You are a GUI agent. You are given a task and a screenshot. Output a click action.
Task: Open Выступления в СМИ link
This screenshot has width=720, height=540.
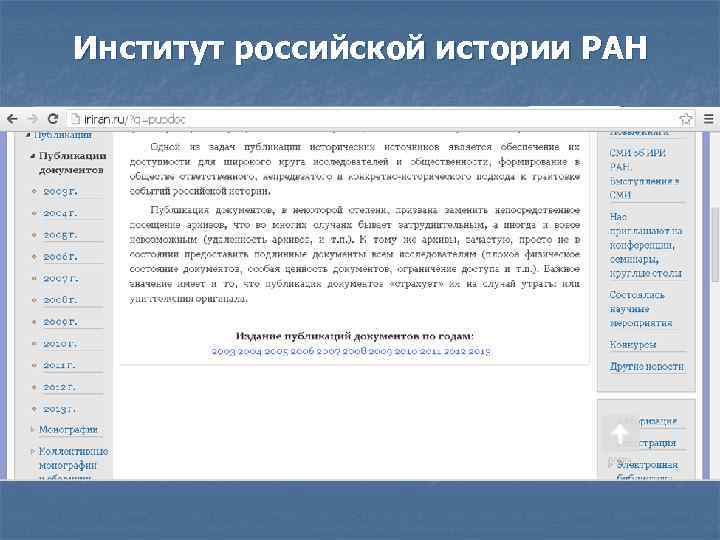[x=644, y=188]
